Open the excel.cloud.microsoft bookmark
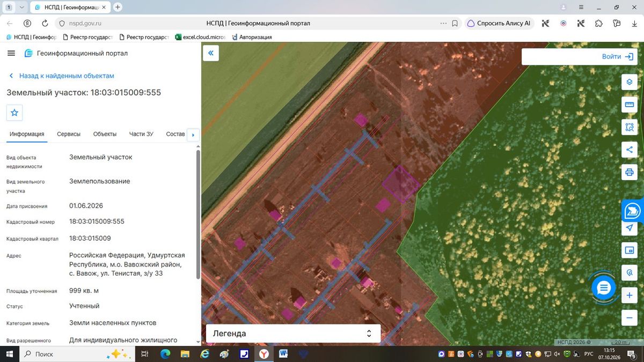 pyautogui.click(x=201, y=37)
